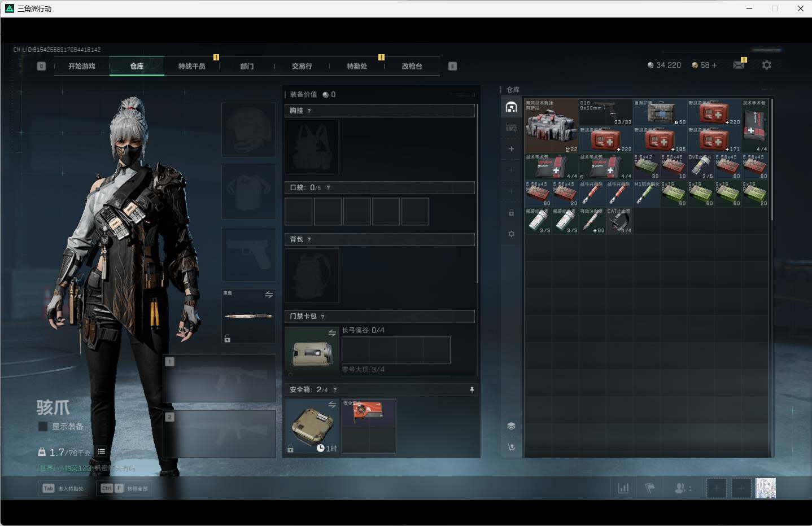Click the 转移全部 button
Screen dimensions: 812x526
[x=124, y=488]
